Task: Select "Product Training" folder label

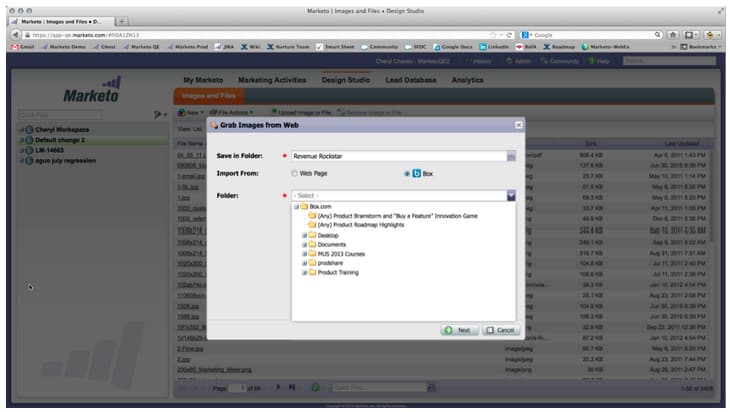Action: (338, 272)
